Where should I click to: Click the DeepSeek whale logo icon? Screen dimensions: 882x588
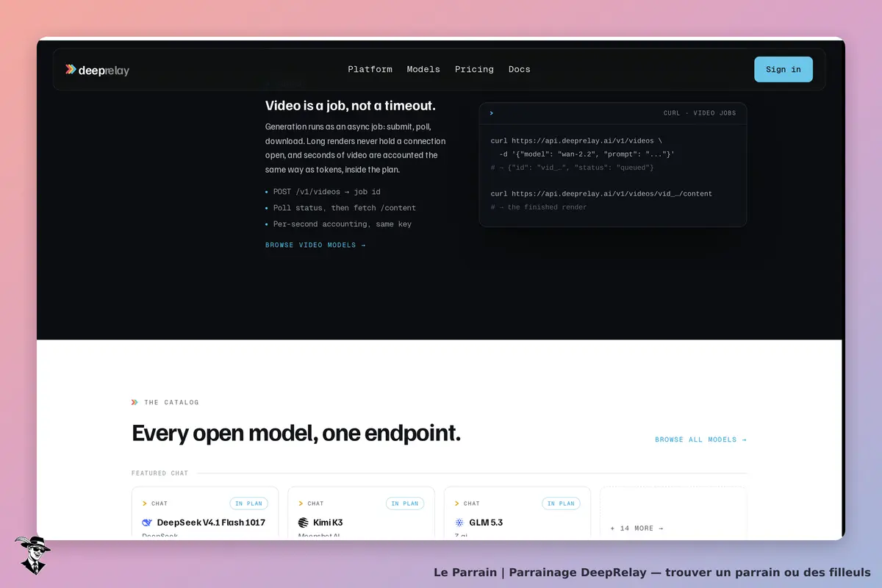click(x=147, y=523)
